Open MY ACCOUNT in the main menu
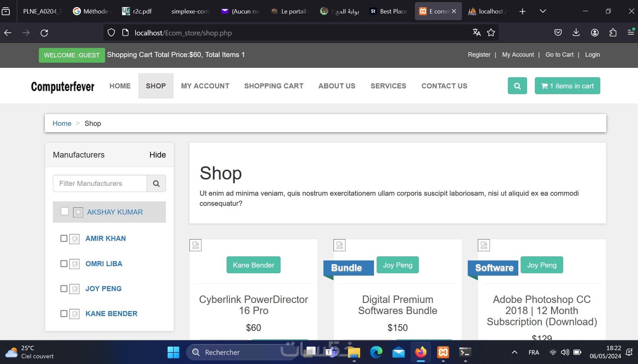 (205, 86)
